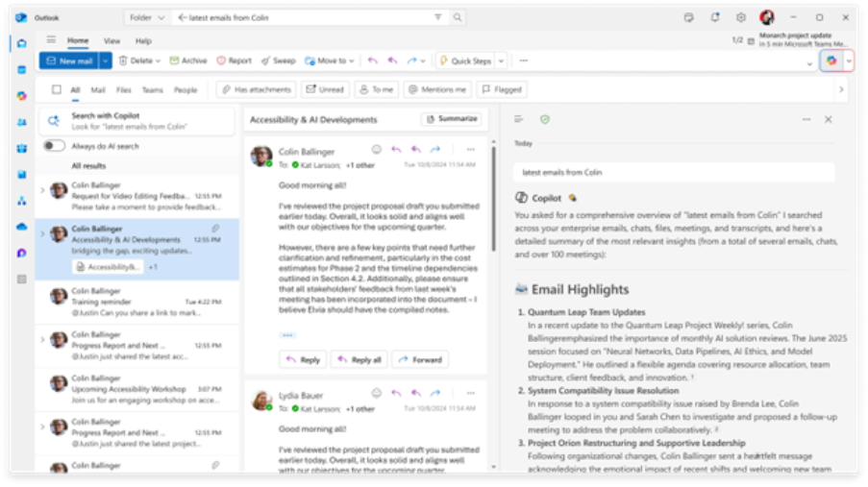868x487 pixels.
Task: Forward Colin Ballinger's message via header icon
Action: (x=435, y=150)
